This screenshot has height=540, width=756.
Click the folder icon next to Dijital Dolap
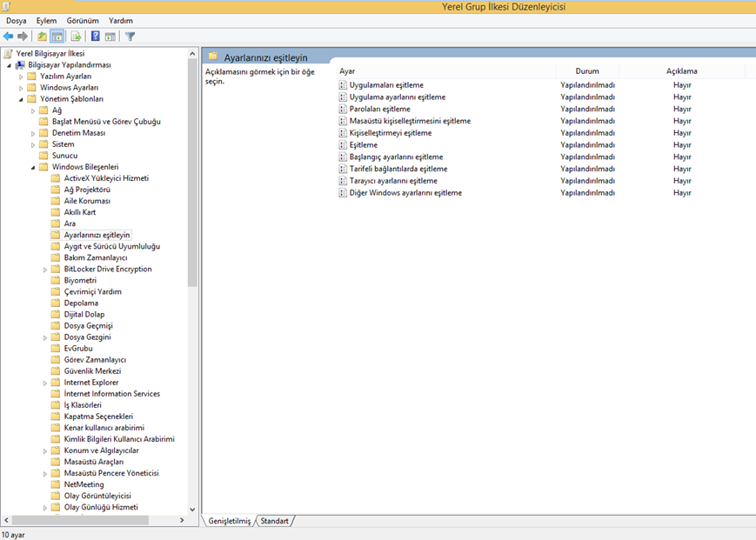tap(56, 315)
